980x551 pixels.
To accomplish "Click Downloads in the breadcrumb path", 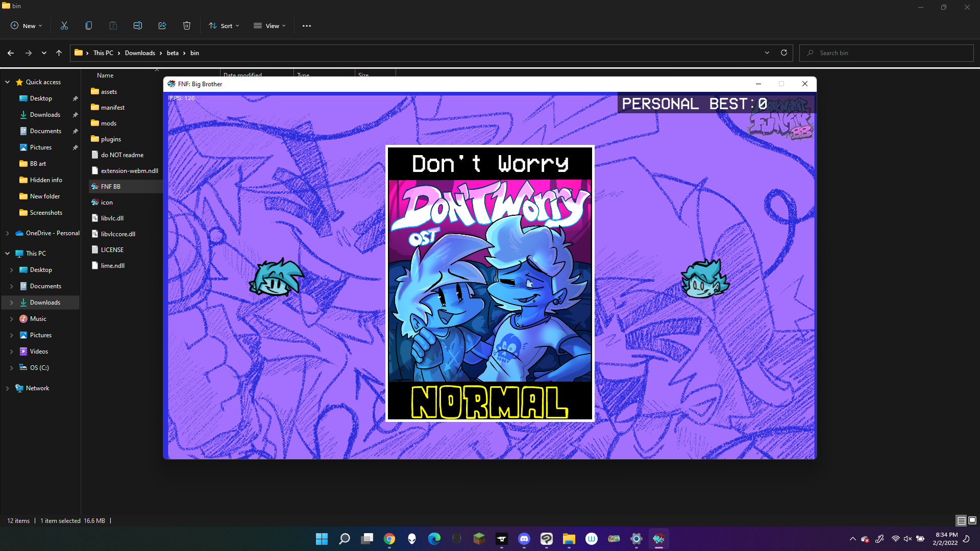I will click(x=140, y=53).
